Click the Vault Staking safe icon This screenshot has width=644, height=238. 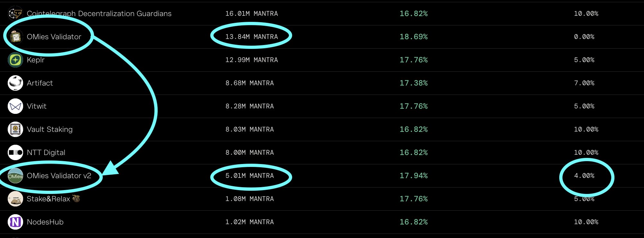15,129
